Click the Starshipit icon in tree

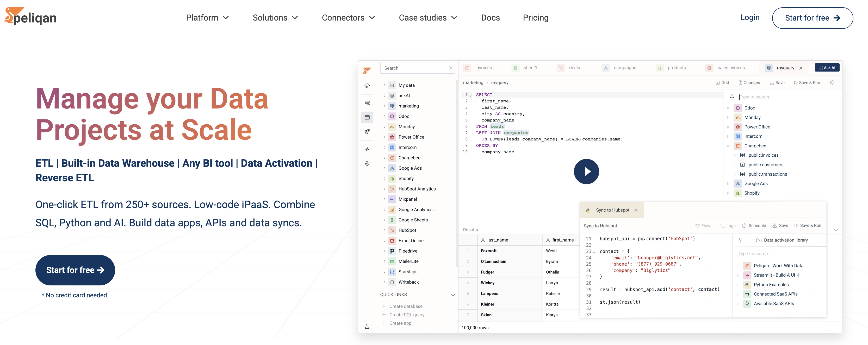392,272
